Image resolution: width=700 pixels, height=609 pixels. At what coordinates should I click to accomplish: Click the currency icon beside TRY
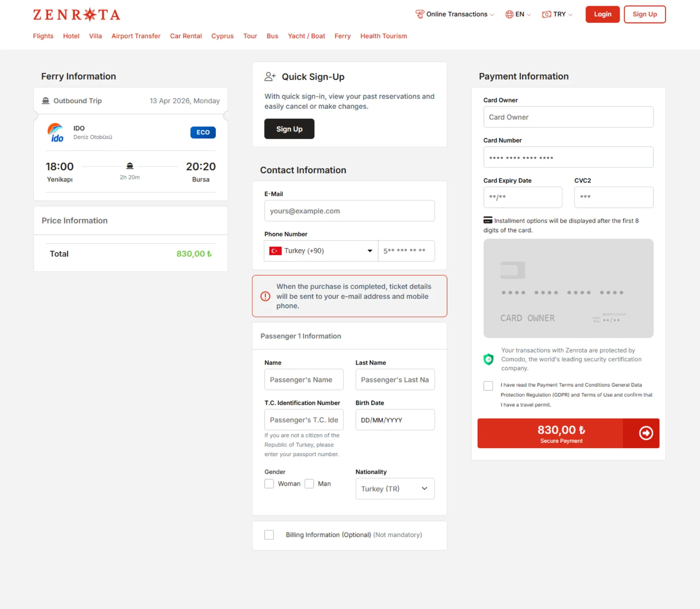pyautogui.click(x=546, y=14)
